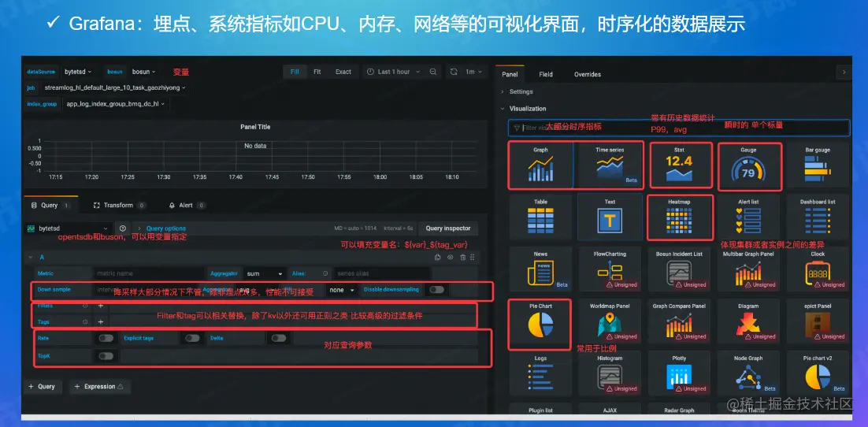Screen dimensions: 868x427
Task: Select the Time series visualization
Action: click(610, 165)
